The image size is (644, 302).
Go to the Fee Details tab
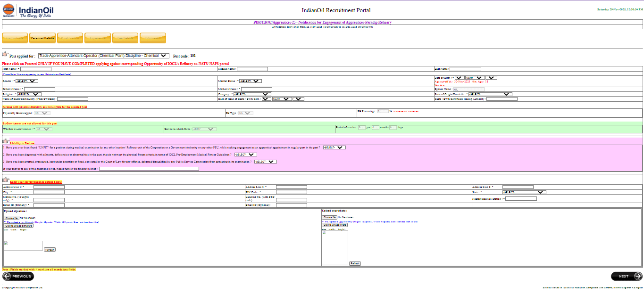[x=125, y=38]
